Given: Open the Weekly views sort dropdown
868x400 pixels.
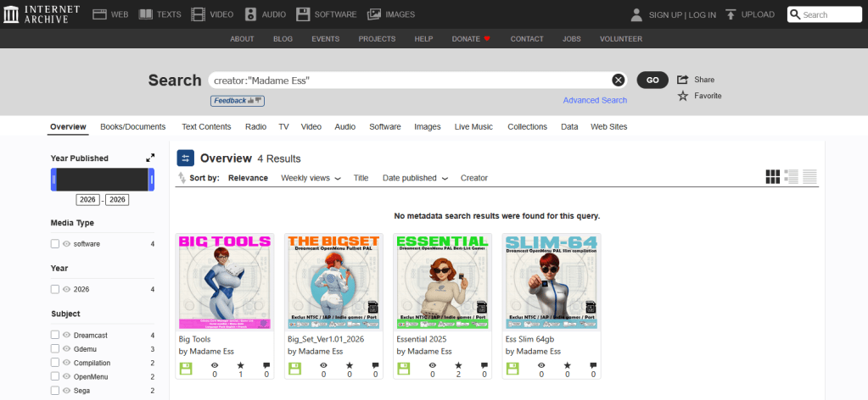Looking at the screenshot, I should 311,178.
